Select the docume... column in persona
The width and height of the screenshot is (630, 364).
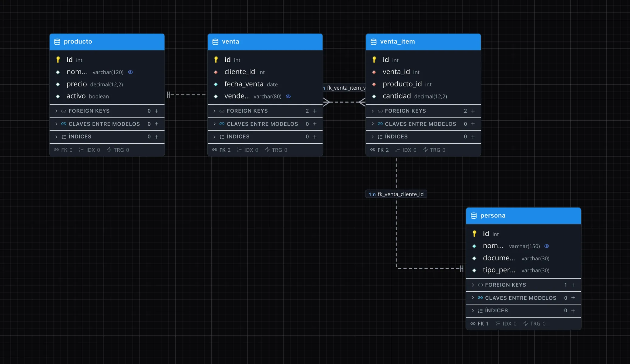(523, 258)
